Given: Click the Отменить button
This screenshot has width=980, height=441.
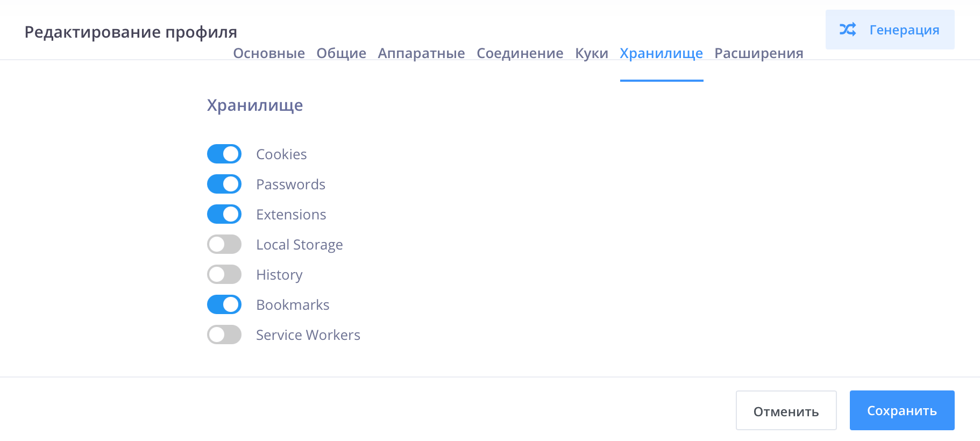Looking at the screenshot, I should [x=786, y=411].
